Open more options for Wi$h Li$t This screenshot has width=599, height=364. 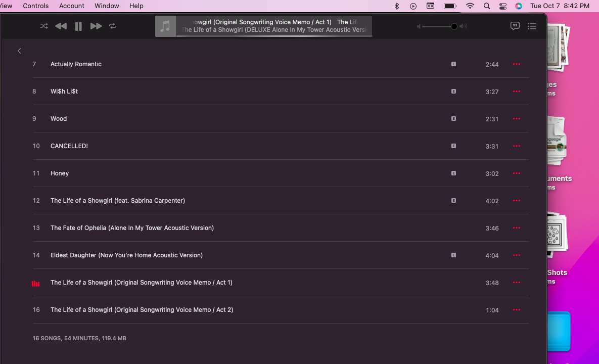(x=517, y=92)
